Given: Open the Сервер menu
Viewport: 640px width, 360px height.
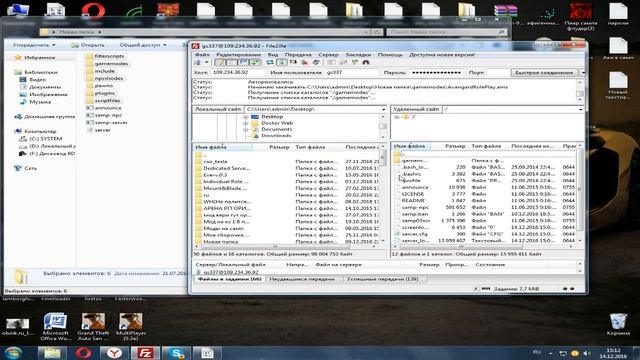Looking at the screenshot, I should 329,54.
